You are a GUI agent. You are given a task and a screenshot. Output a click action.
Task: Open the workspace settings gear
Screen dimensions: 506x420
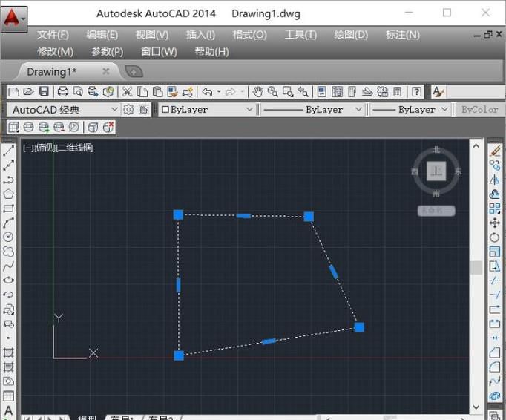pyautogui.click(x=128, y=110)
